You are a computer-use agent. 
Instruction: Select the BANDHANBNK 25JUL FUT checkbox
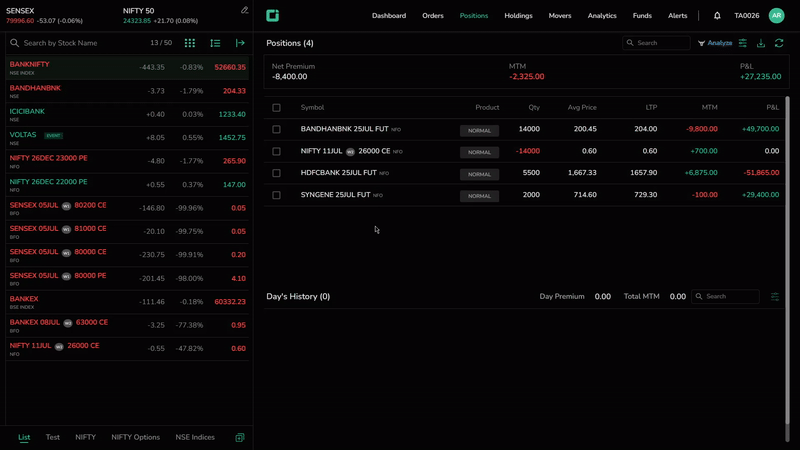pos(277,130)
